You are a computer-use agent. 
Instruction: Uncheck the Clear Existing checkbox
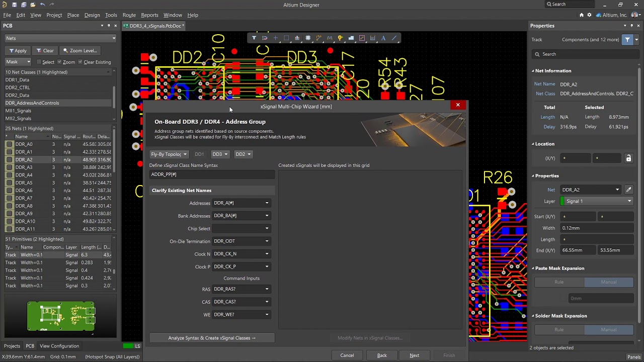79,62
